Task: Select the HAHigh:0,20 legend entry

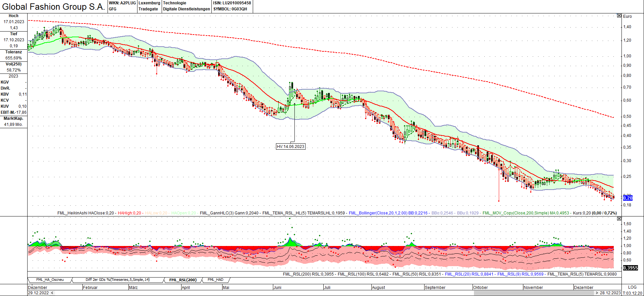Action: click(x=129, y=213)
